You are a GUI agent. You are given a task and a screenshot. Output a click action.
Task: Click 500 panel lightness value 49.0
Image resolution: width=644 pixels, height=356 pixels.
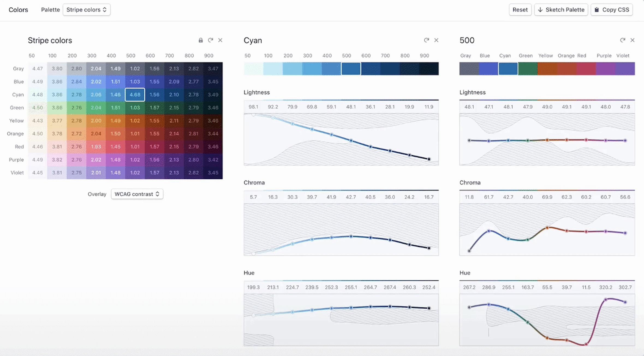click(x=547, y=107)
